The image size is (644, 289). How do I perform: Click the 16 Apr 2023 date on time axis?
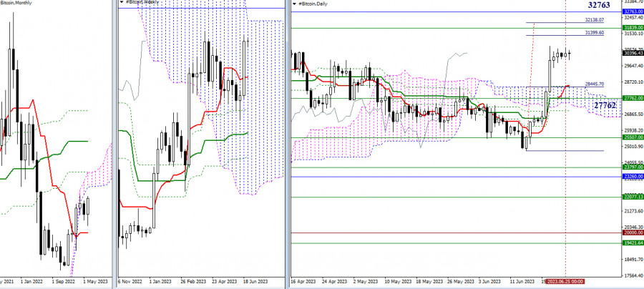[301, 282]
